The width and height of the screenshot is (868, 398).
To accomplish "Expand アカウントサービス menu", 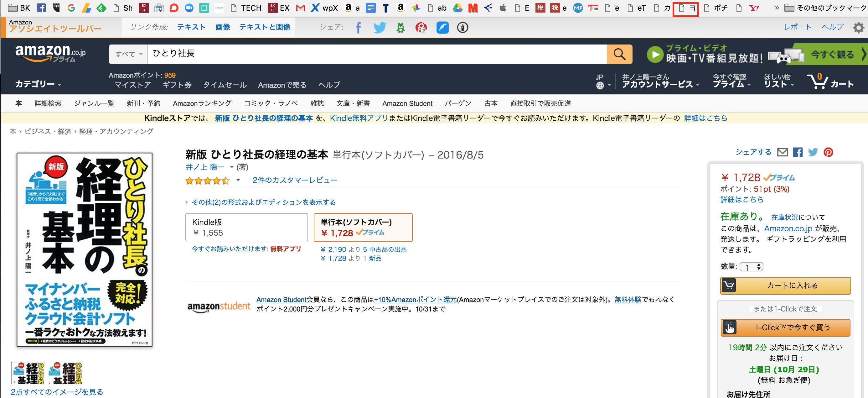I will [660, 81].
